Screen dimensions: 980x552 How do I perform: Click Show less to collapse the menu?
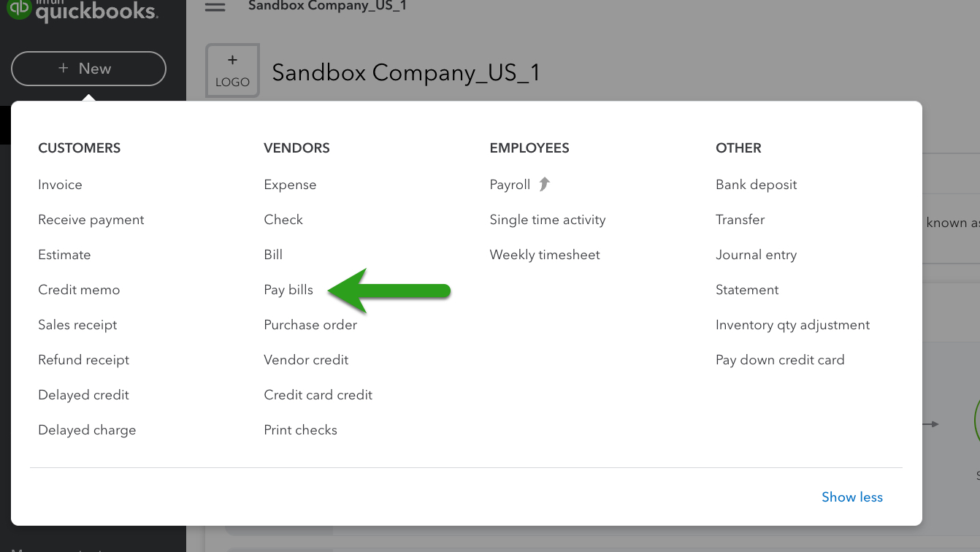852,497
